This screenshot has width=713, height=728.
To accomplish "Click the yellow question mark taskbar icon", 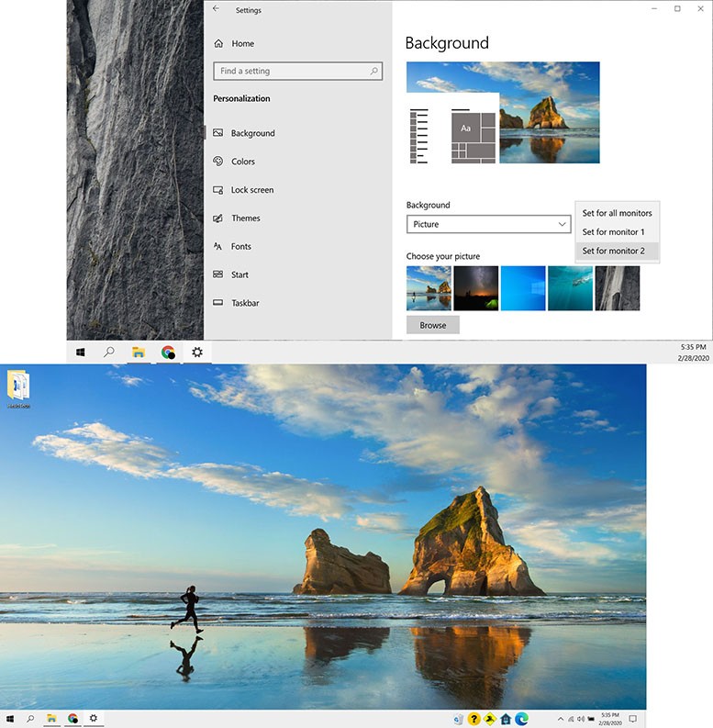I will coord(473,719).
